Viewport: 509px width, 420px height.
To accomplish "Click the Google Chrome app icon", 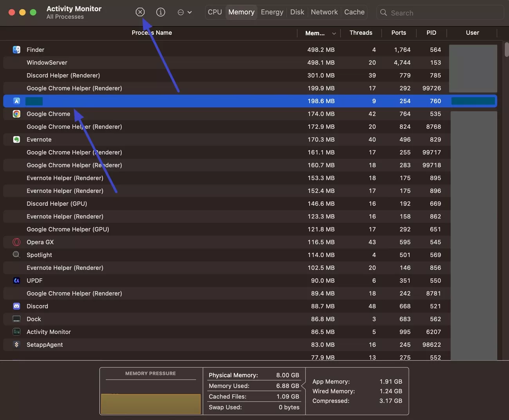I will [16, 114].
